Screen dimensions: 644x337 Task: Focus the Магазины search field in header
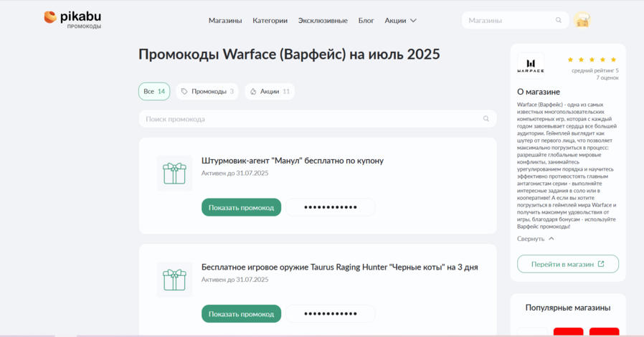pos(515,20)
